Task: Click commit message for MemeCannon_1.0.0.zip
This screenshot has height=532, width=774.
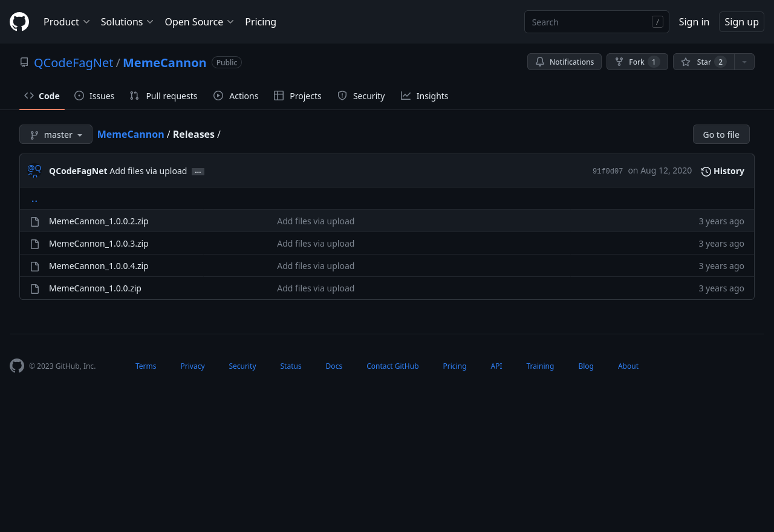Action: (316, 288)
